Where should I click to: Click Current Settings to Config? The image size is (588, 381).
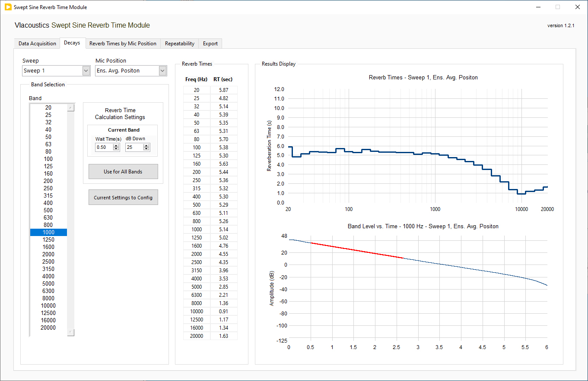pyautogui.click(x=123, y=197)
